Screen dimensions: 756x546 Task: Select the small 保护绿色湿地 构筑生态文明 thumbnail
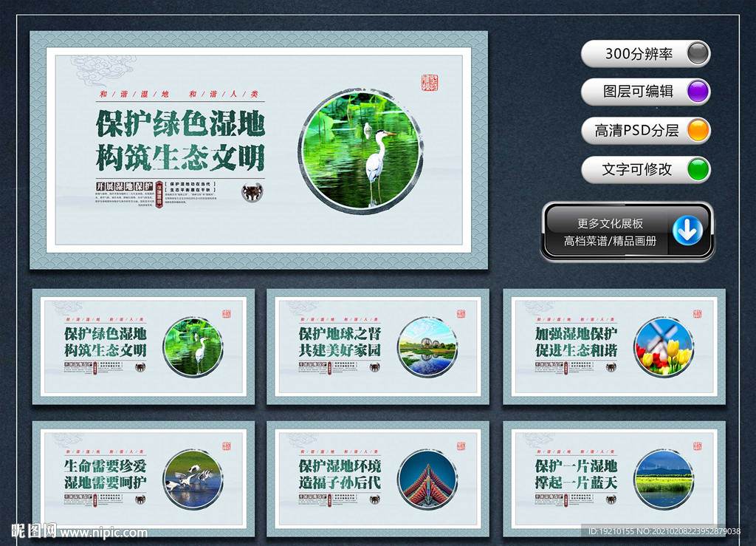(x=143, y=347)
